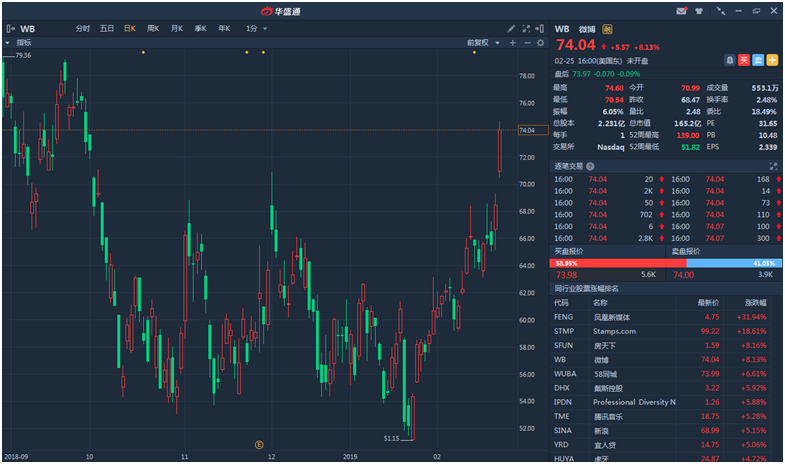
Task: Select the pencil drawing tool
Action: (x=512, y=29)
